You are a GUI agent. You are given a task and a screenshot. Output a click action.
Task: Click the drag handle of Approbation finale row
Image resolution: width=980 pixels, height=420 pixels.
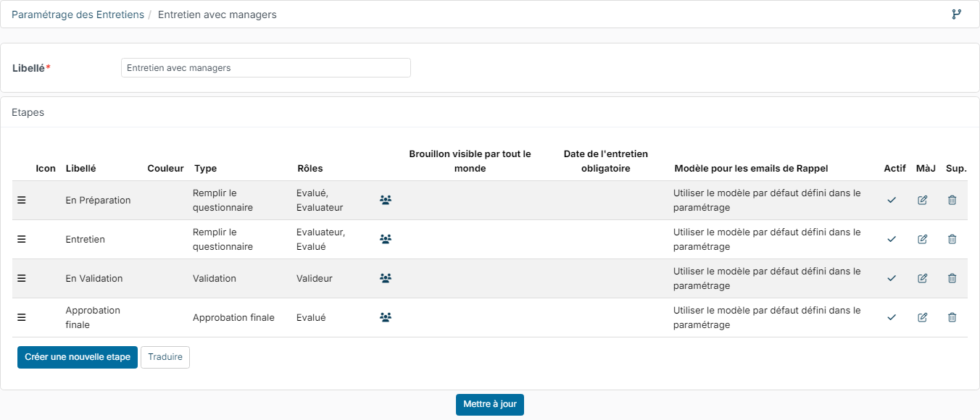click(x=22, y=317)
